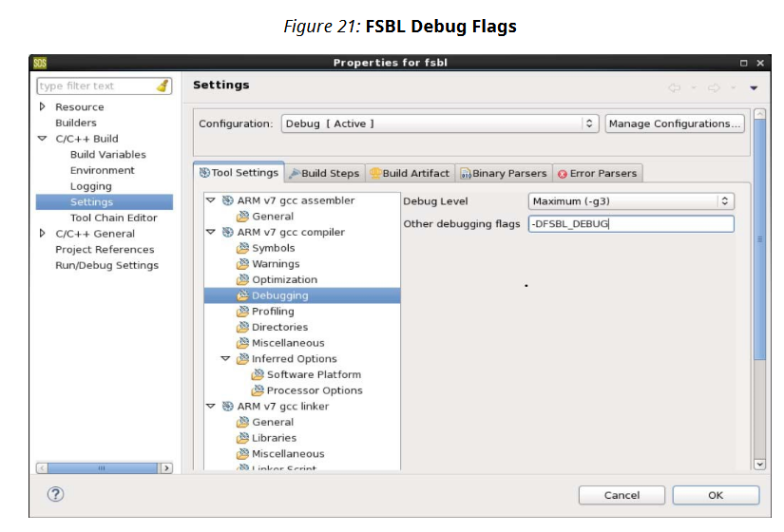
Task: Click the help question mark icon
Action: click(55, 495)
